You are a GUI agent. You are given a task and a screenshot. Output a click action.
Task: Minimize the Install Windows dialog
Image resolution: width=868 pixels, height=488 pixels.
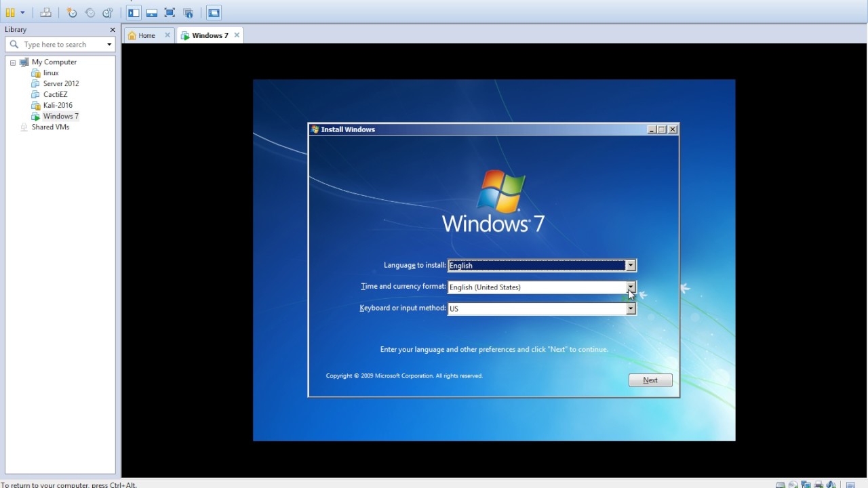652,129
